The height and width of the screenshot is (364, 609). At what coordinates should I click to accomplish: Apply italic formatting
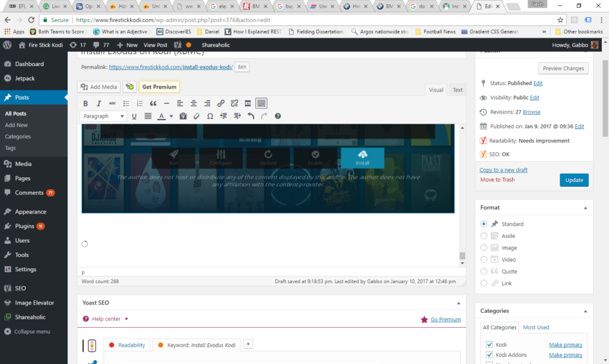[x=99, y=103]
